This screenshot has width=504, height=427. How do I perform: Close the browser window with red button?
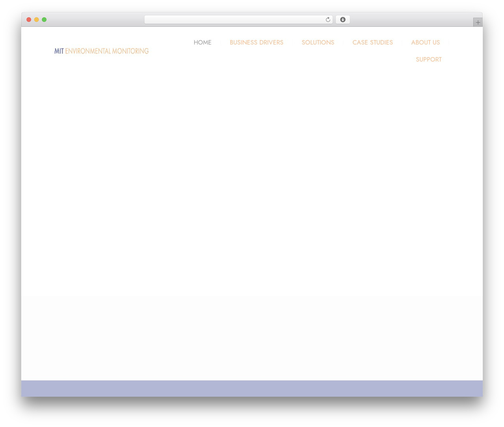(x=29, y=20)
